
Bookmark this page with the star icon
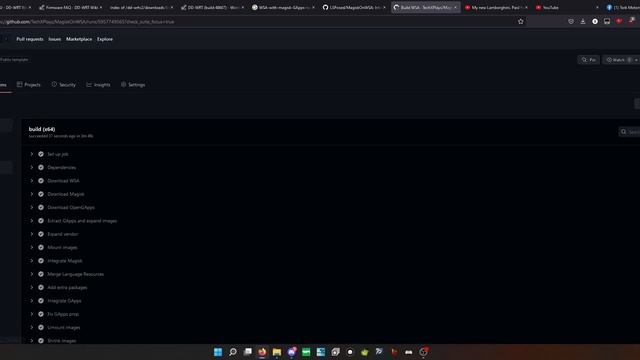(520, 22)
